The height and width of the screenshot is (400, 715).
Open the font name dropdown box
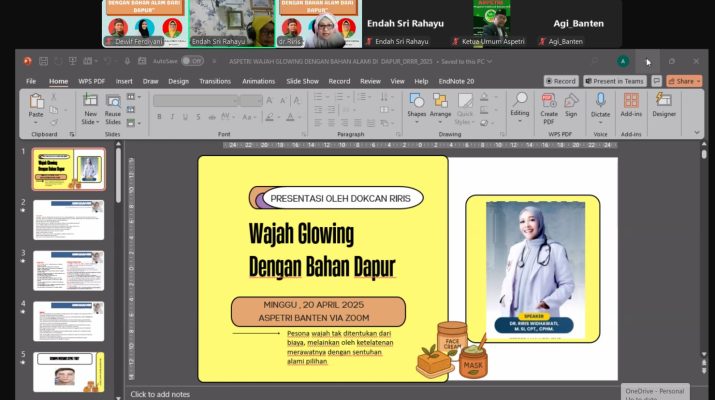coord(196,100)
